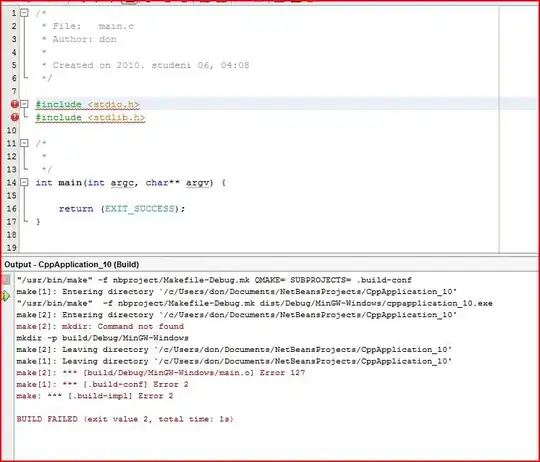The height and width of the screenshot is (462, 540).
Task: Click the 'int main(int argc, char** argv)' line
Action: 131,183
